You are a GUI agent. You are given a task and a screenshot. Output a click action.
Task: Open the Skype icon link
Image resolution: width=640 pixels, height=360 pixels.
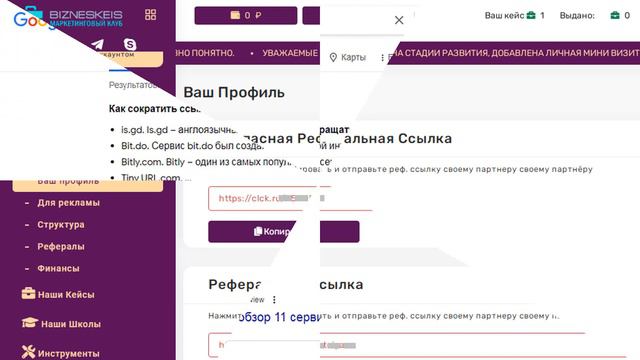click(x=130, y=44)
